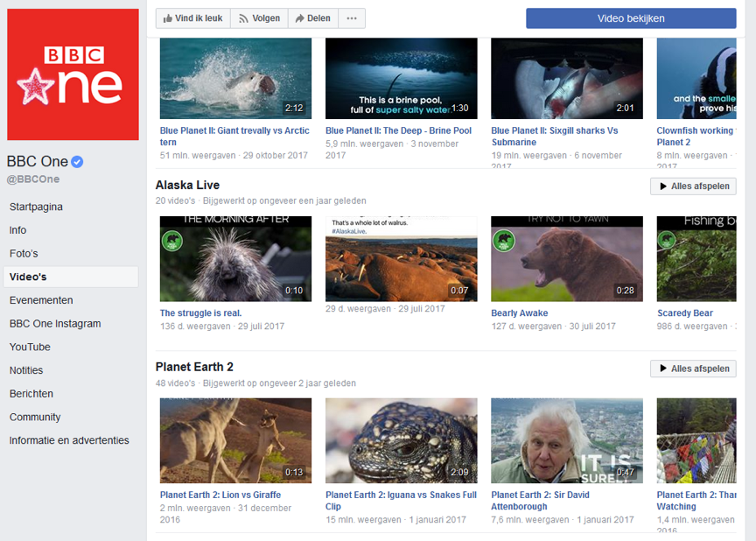Click the @BBCOne handle
Screen dimensions: 756x541
coord(33,179)
